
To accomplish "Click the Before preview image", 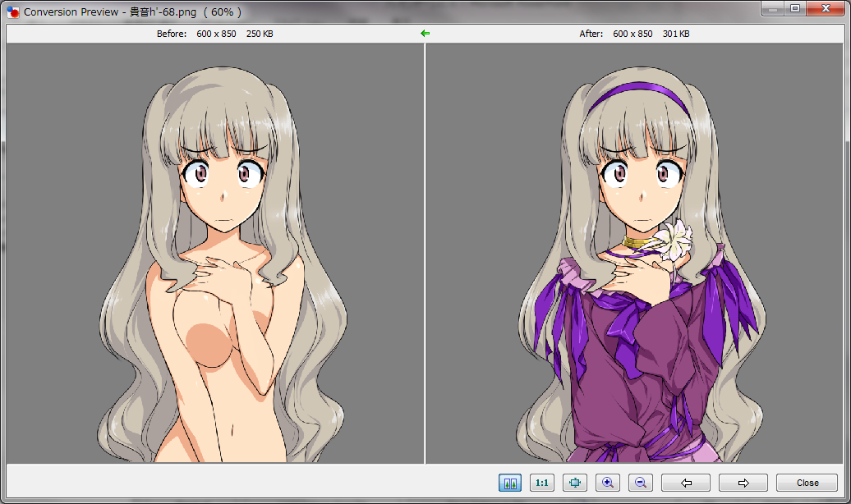I will tap(215, 254).
